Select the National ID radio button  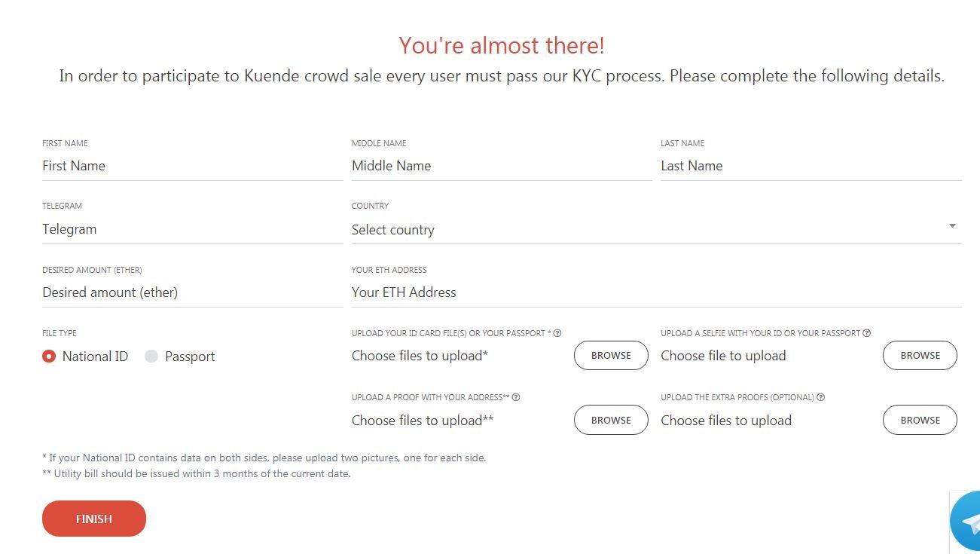click(49, 357)
